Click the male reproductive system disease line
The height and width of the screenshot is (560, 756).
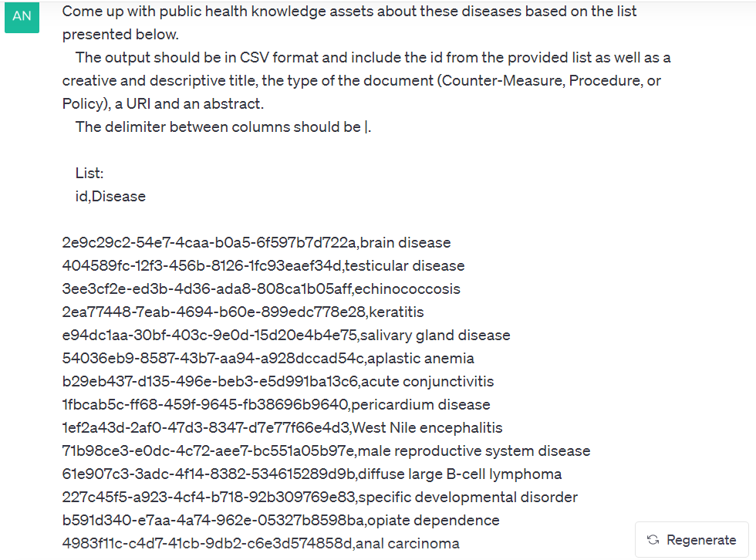(326, 450)
